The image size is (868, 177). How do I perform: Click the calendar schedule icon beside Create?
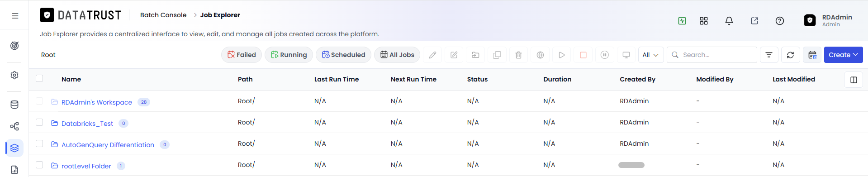pos(812,55)
